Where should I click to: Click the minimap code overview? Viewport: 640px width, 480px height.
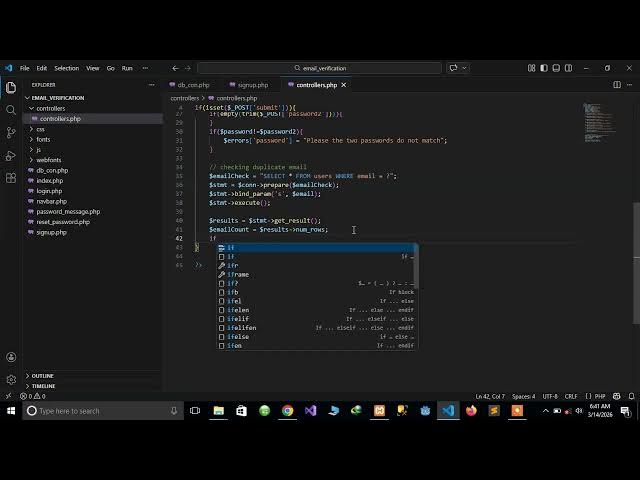pyautogui.click(x=599, y=122)
